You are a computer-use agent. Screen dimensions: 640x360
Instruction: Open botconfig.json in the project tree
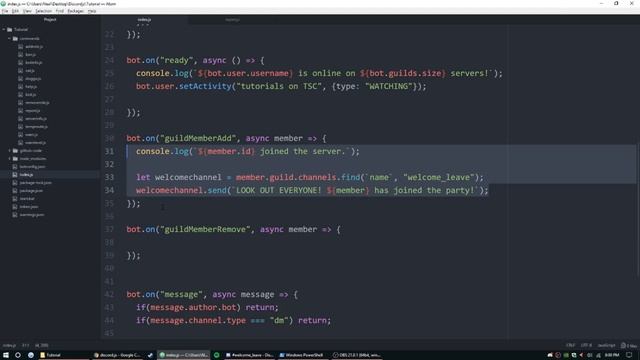pyautogui.click(x=32, y=167)
